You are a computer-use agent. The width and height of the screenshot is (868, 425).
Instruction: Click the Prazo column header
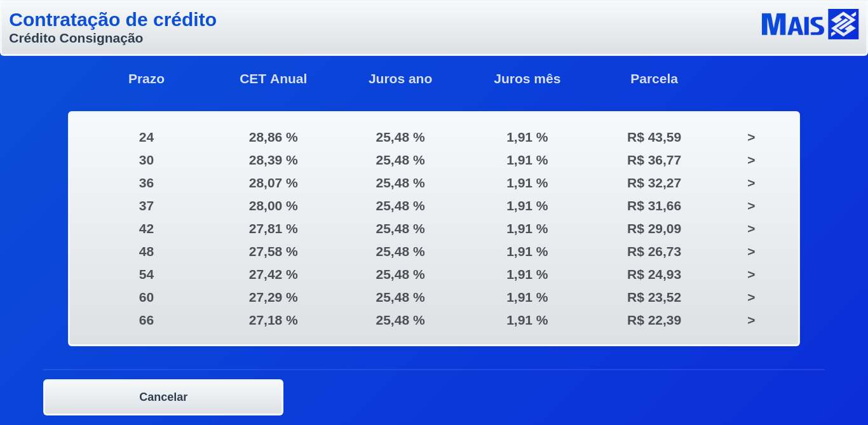(146, 79)
